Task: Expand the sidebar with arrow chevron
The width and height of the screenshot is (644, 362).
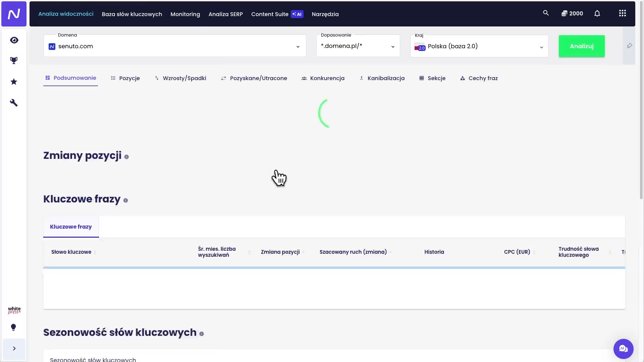Action: [14, 349]
